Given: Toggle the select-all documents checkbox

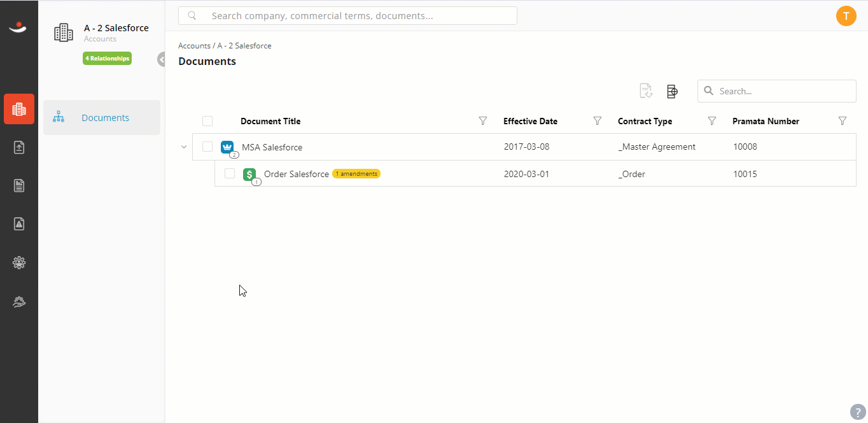Looking at the screenshot, I should click(207, 121).
